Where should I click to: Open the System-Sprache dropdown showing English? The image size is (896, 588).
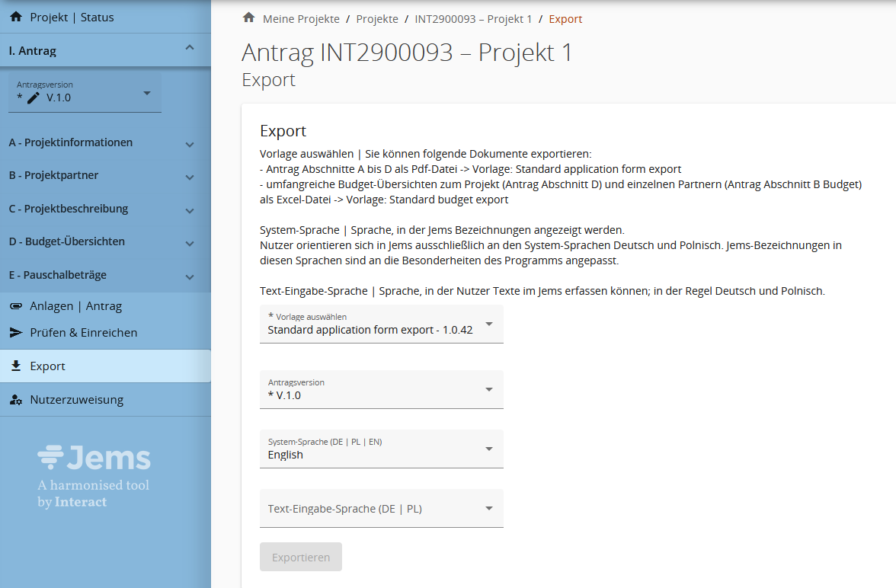coord(381,449)
